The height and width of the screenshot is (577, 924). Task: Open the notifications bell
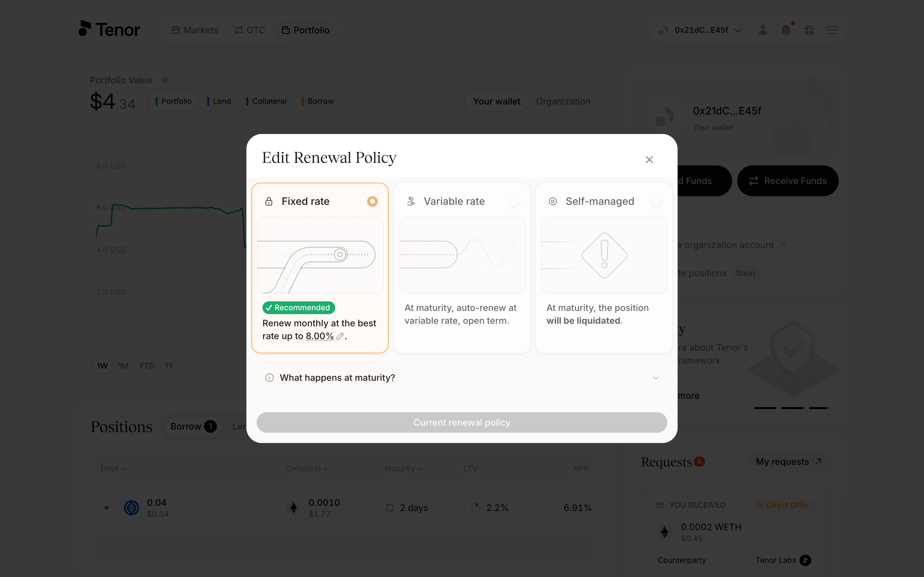[786, 30]
